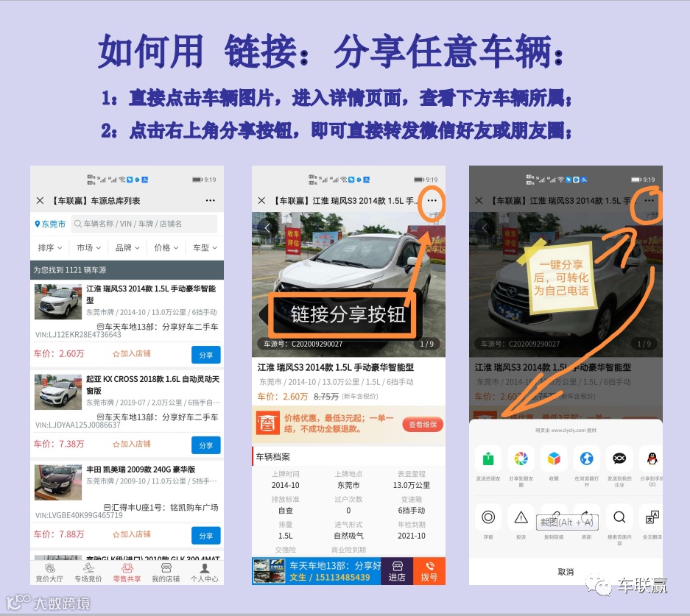Add 丰田 凯美瑞 via 加入店铺 at 7.88万
This screenshot has width=690, height=616.
[x=132, y=534]
